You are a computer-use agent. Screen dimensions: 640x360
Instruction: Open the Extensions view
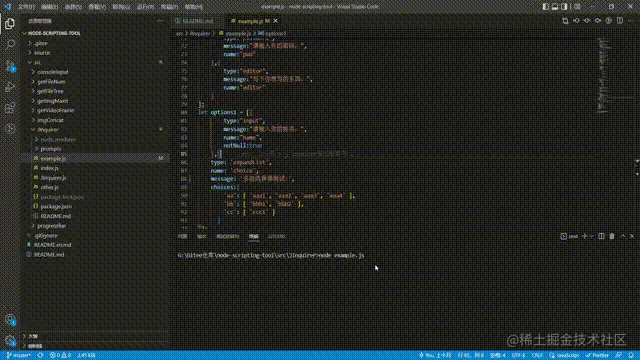point(10,108)
